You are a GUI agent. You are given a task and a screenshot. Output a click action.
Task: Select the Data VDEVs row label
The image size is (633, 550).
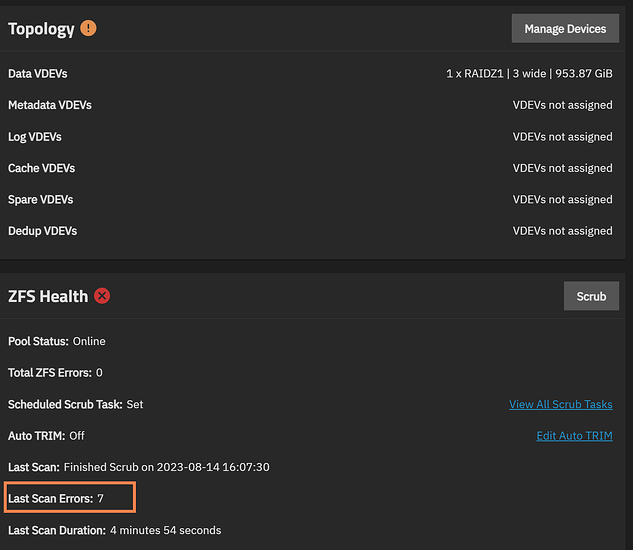click(38, 74)
